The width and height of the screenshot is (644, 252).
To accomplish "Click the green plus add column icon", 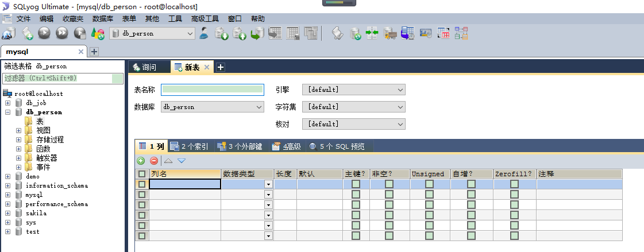I will point(141,161).
